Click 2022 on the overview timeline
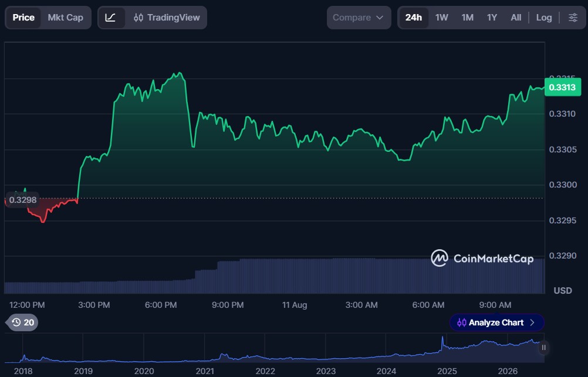Viewport: 588px width, 377px height. (265, 371)
